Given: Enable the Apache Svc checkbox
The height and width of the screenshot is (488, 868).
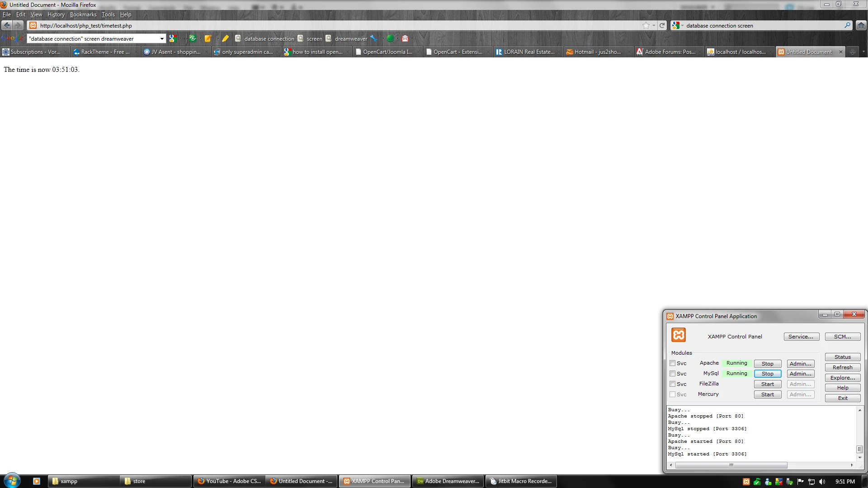Looking at the screenshot, I should tap(672, 363).
